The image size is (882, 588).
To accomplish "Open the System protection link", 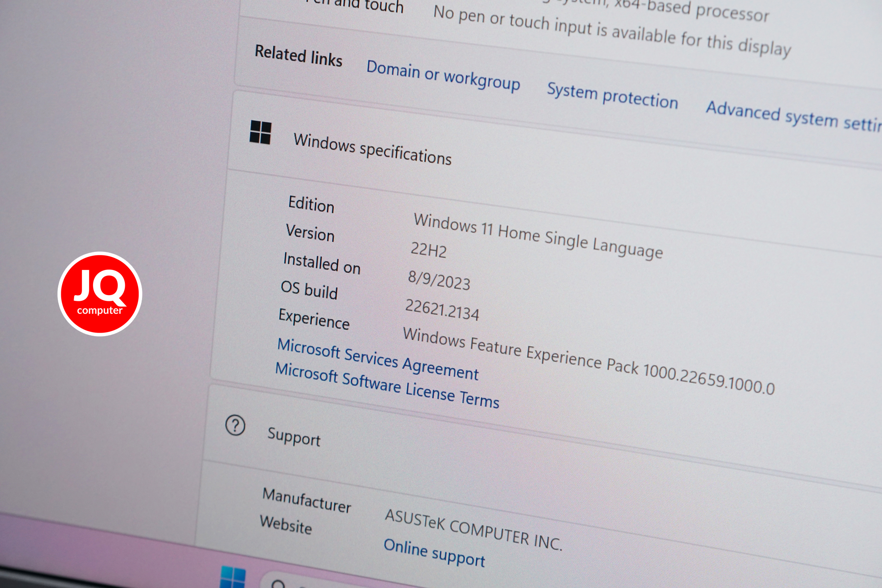I will click(613, 95).
